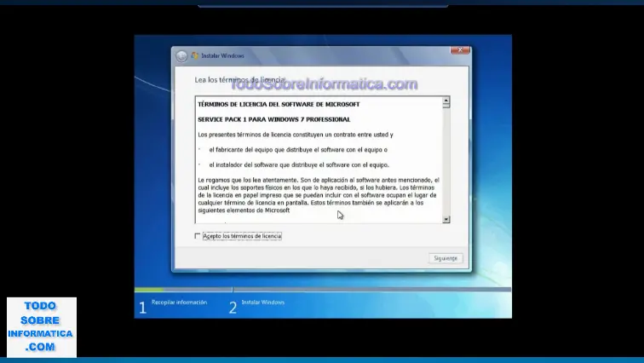Click the Siguiente button

click(x=446, y=258)
